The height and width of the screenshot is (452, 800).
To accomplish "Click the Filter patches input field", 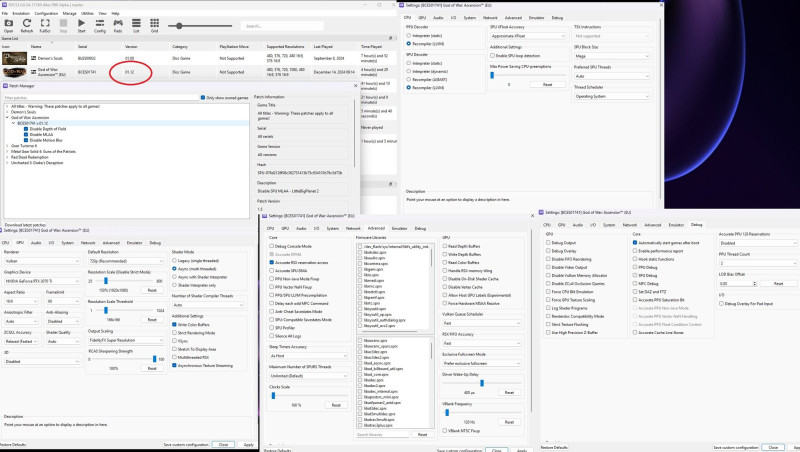I will coord(101,97).
